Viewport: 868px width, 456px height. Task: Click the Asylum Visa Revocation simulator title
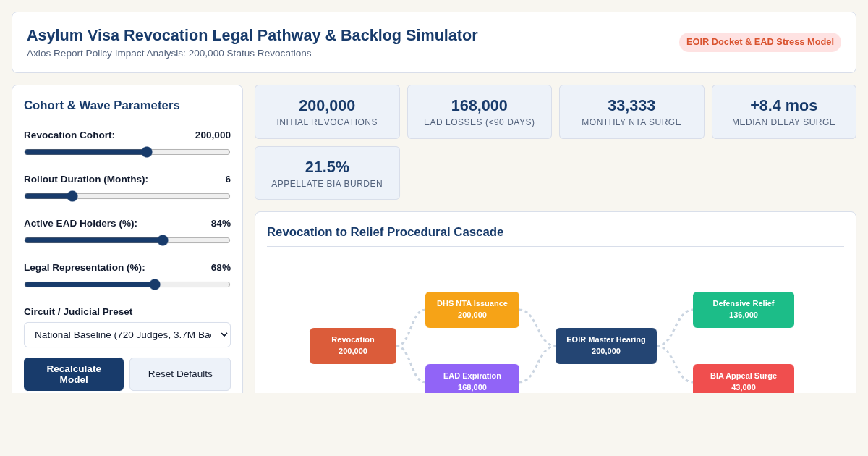click(x=252, y=35)
